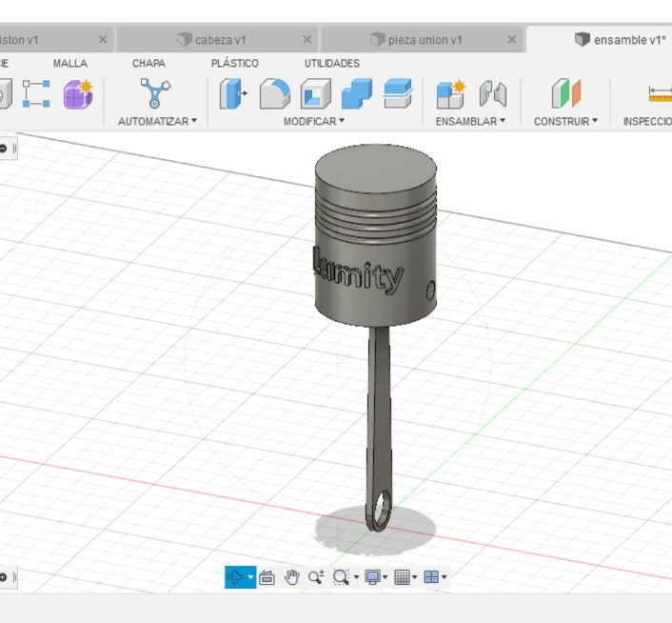
Task: Select the Zoom magnifier tool
Action: pyautogui.click(x=316, y=576)
